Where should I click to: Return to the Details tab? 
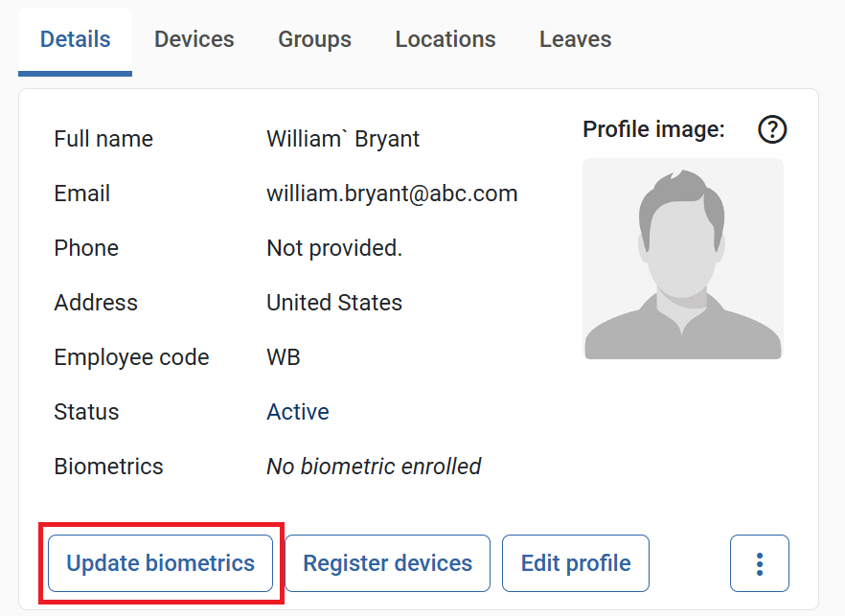click(74, 38)
